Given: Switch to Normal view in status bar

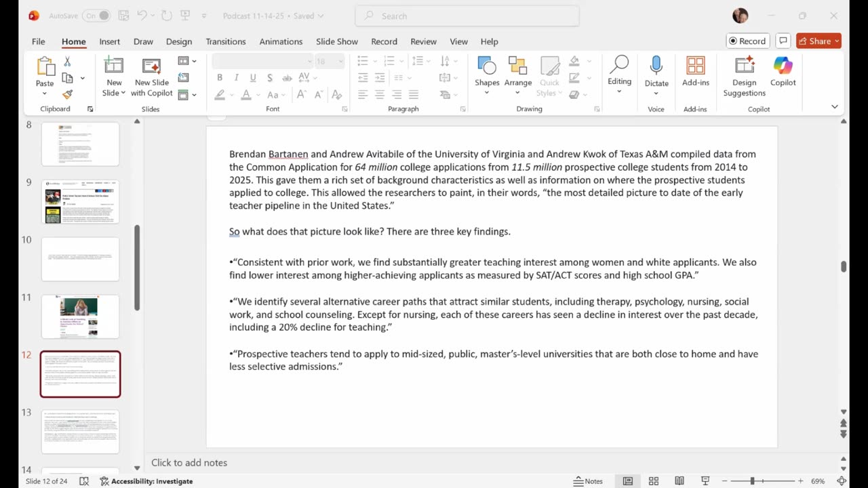Looking at the screenshot, I should [x=628, y=481].
